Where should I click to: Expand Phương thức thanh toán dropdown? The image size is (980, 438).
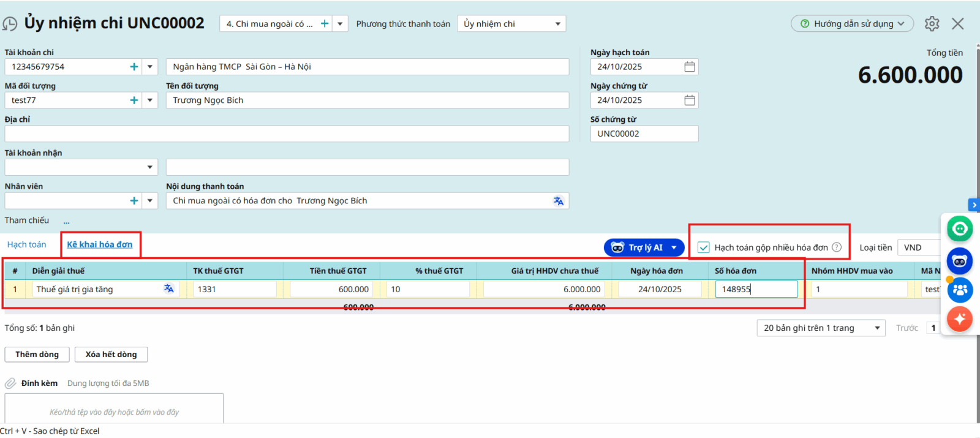[557, 24]
